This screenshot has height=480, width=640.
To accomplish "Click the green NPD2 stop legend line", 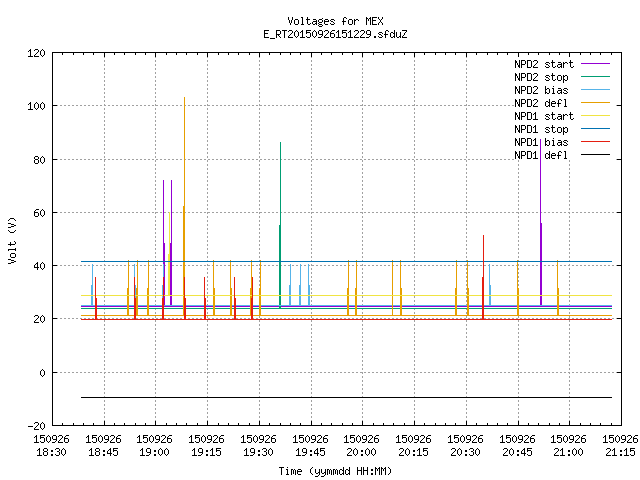I will click(x=596, y=77).
